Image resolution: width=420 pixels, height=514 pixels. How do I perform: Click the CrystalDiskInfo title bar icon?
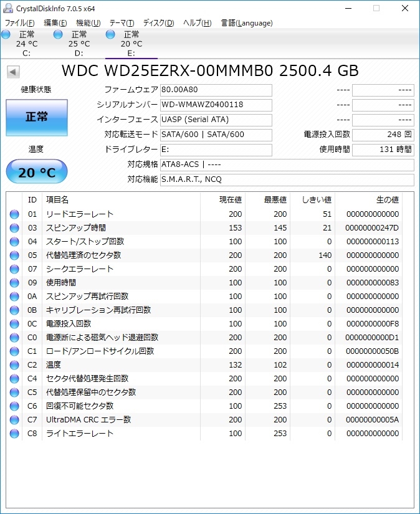7,8
